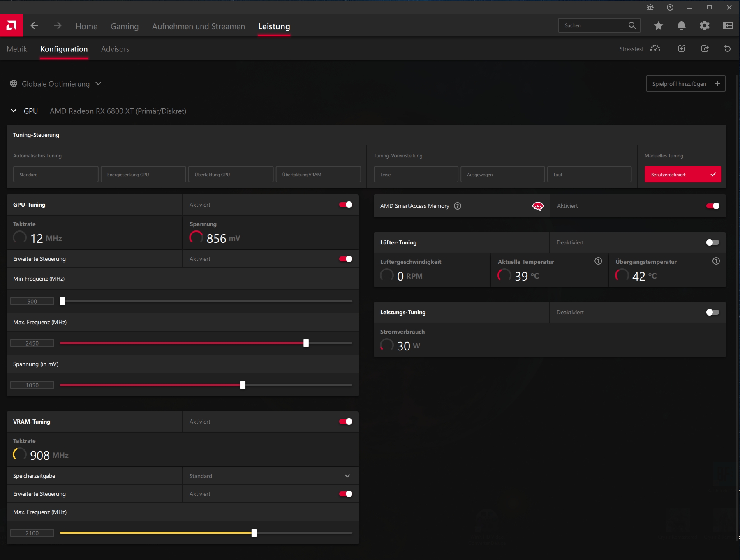Go forward with the right arrow
This screenshot has width=740, height=560.
(x=58, y=25)
